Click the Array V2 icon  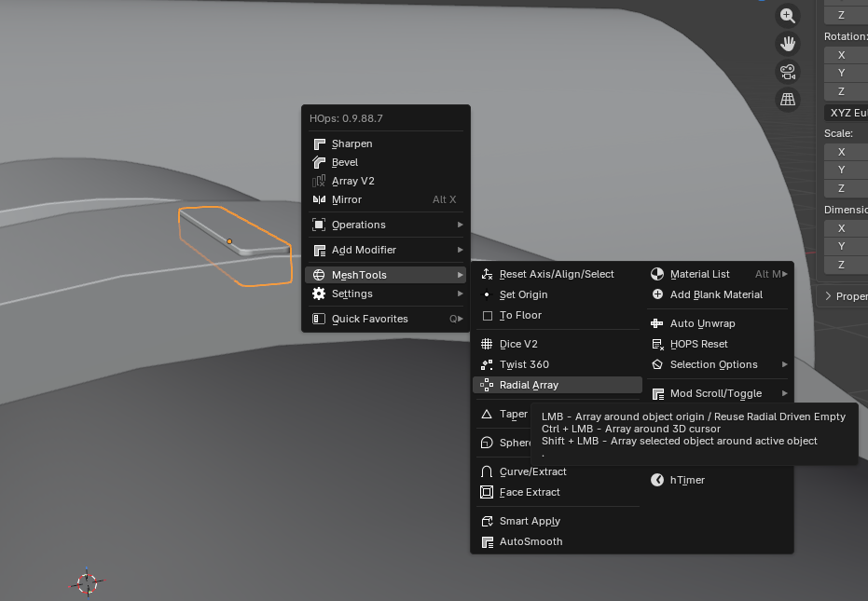[x=319, y=181]
